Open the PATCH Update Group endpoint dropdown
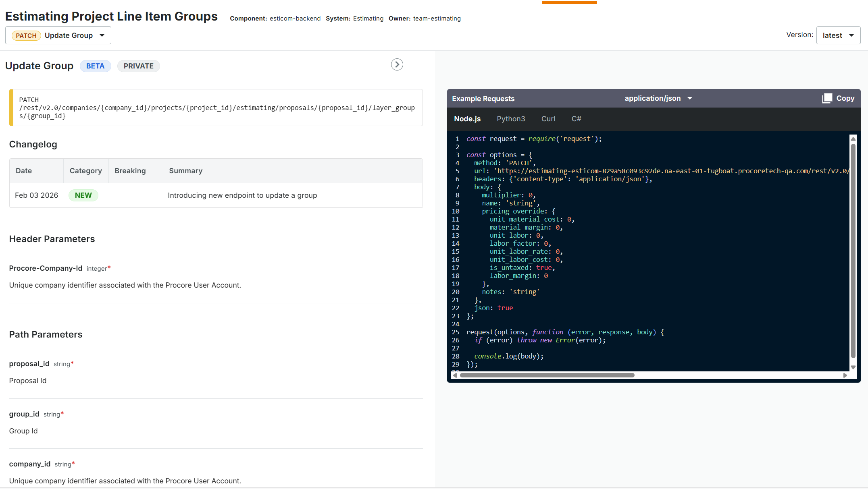The height and width of the screenshot is (489, 868). [x=58, y=35]
